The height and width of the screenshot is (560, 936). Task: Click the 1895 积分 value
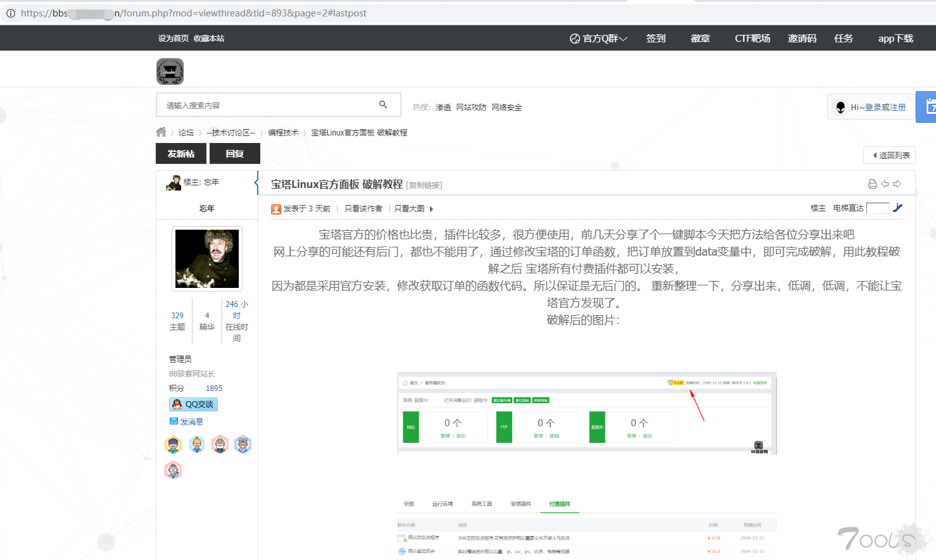(x=214, y=389)
